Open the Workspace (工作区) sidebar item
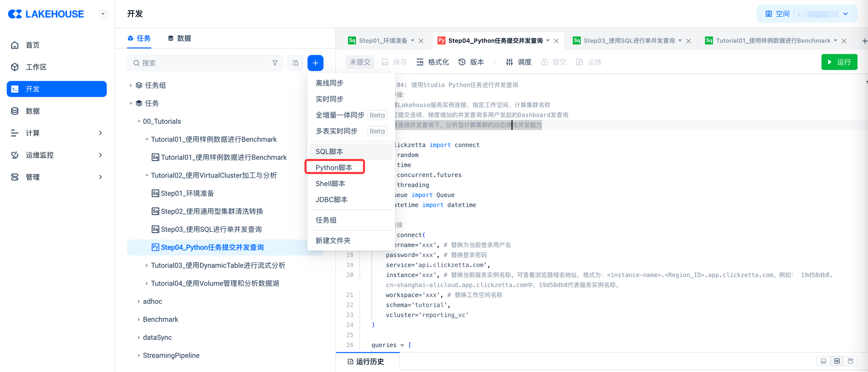 [x=36, y=67]
